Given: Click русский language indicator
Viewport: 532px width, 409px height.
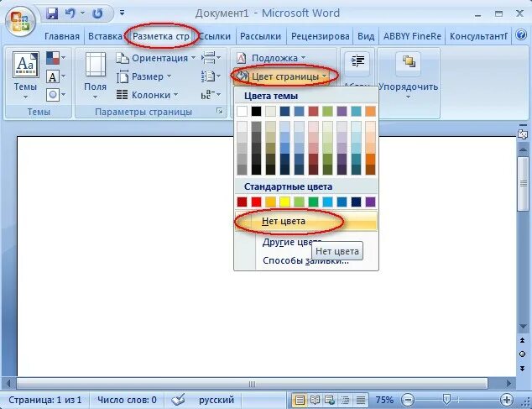Looking at the screenshot, I should [x=216, y=400].
